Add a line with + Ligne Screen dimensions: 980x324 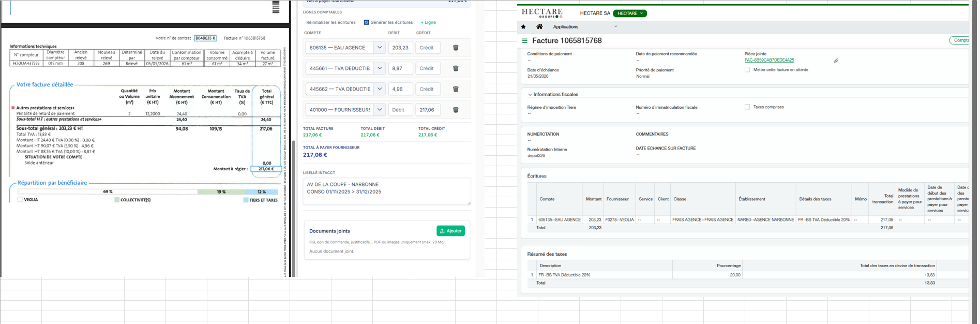(x=428, y=22)
